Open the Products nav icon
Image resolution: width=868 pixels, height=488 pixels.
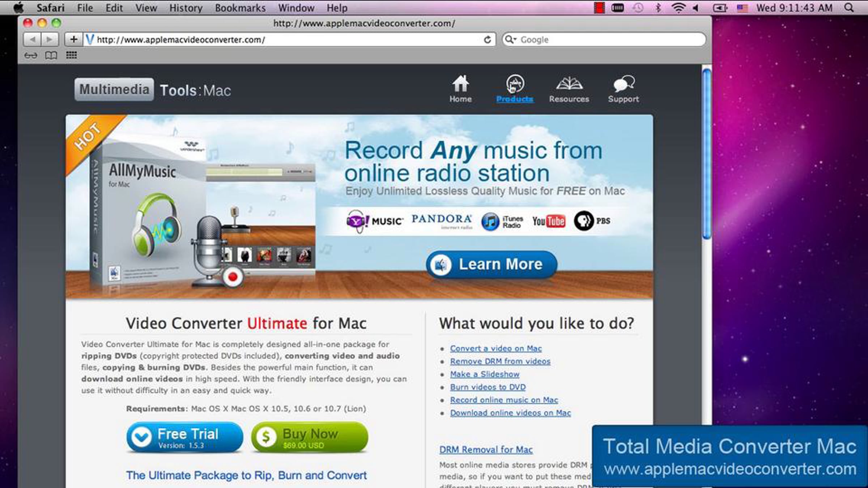515,84
